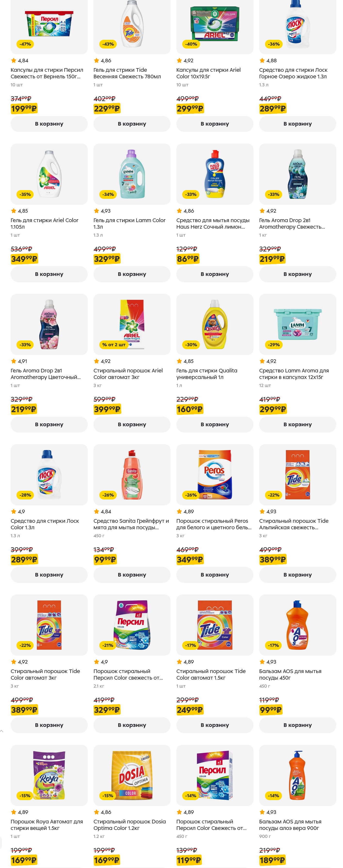Click the -43% badge on Tide gel image

point(108,44)
